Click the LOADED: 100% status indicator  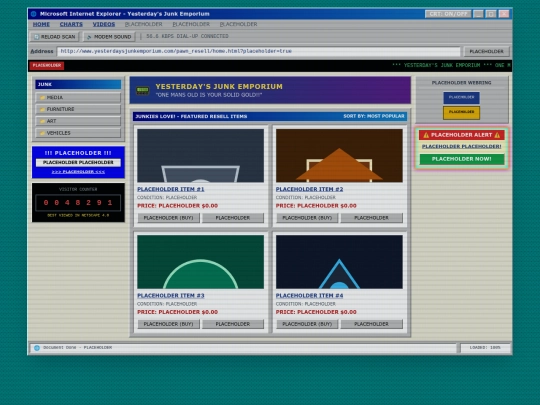coord(485,348)
